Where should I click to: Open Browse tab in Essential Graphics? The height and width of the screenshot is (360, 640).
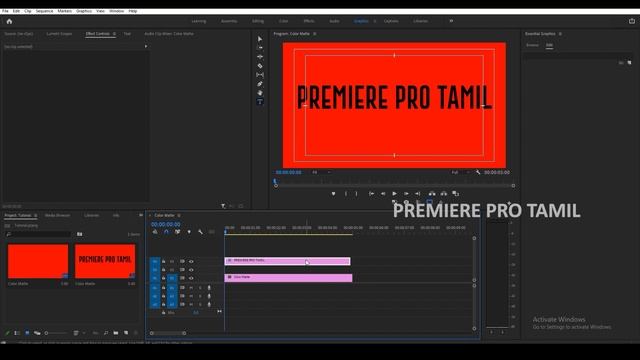[x=532, y=45]
